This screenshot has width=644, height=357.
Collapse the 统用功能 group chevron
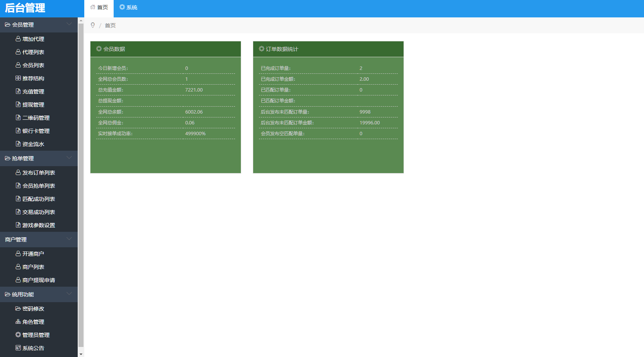69,294
